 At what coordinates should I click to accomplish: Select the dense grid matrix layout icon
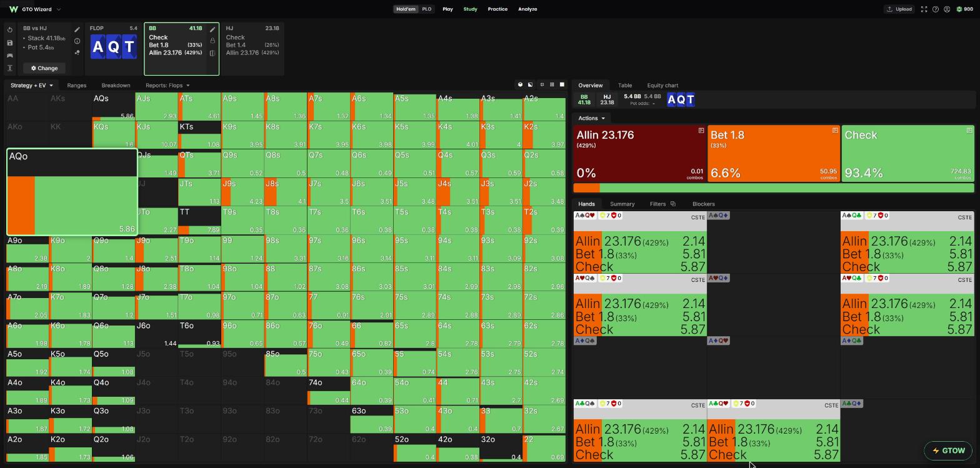point(552,85)
